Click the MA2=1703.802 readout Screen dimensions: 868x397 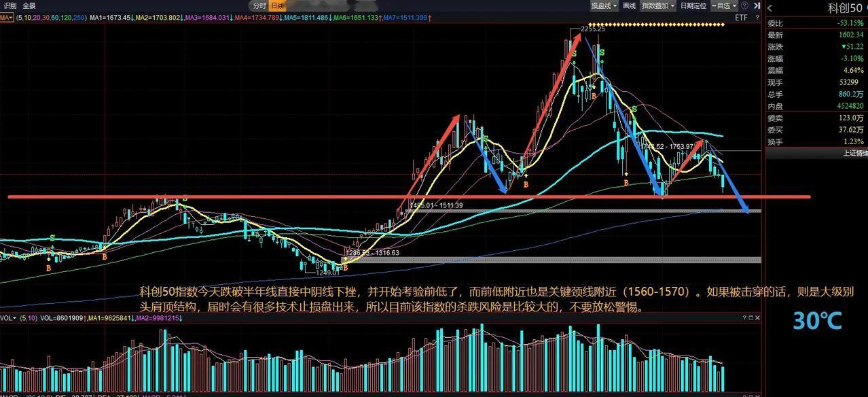pyautogui.click(x=156, y=17)
